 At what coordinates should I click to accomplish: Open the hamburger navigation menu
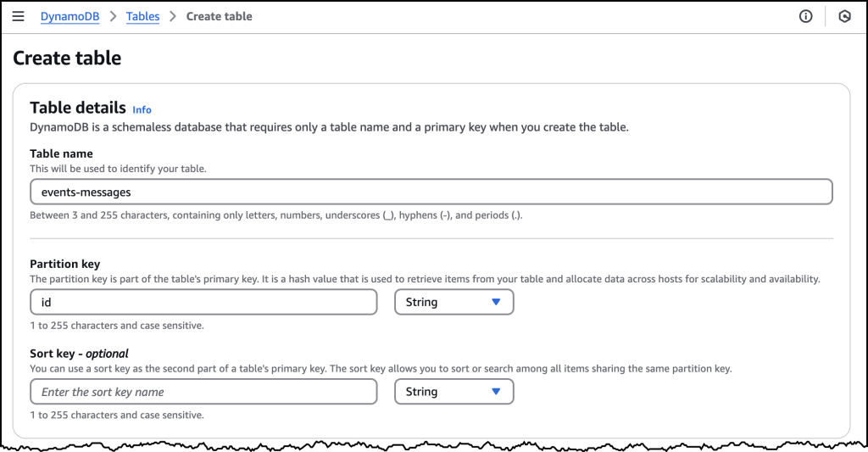pos(19,16)
